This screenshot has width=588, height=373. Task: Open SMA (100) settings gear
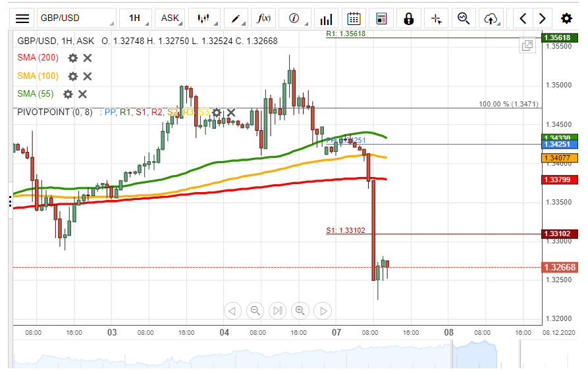click(x=72, y=76)
